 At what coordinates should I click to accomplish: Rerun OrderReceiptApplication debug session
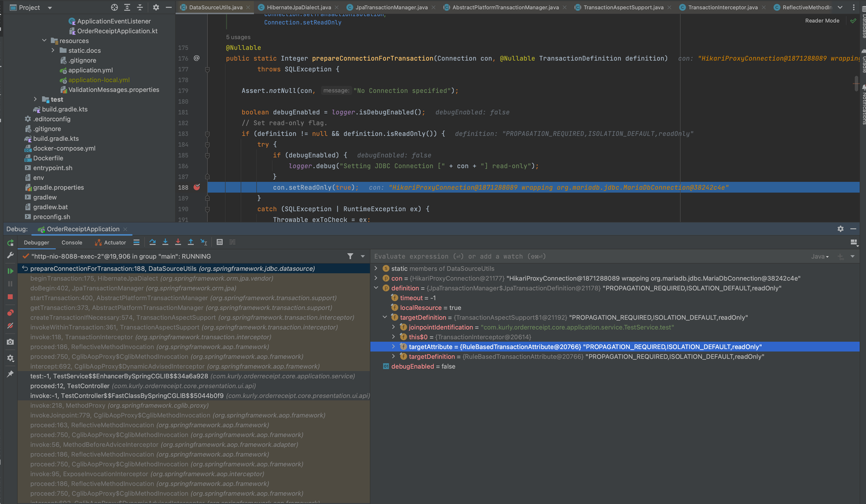pyautogui.click(x=10, y=243)
